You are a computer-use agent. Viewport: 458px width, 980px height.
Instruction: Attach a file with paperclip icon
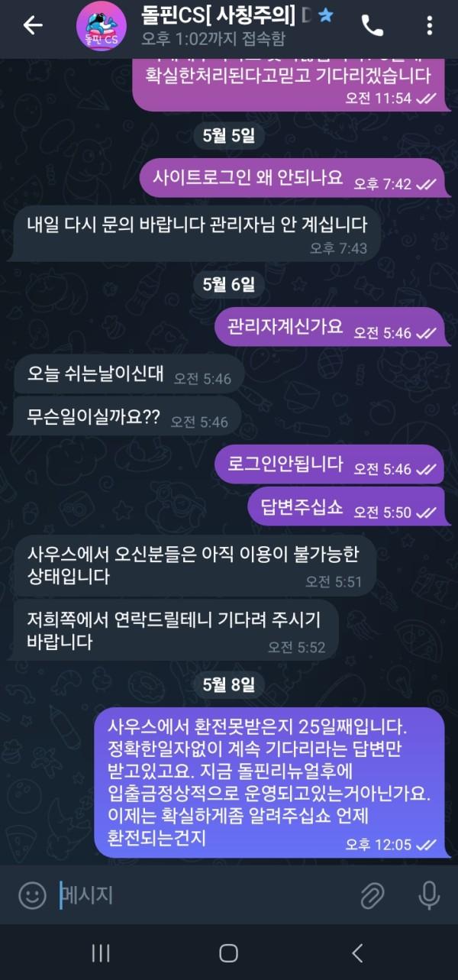[x=372, y=894]
